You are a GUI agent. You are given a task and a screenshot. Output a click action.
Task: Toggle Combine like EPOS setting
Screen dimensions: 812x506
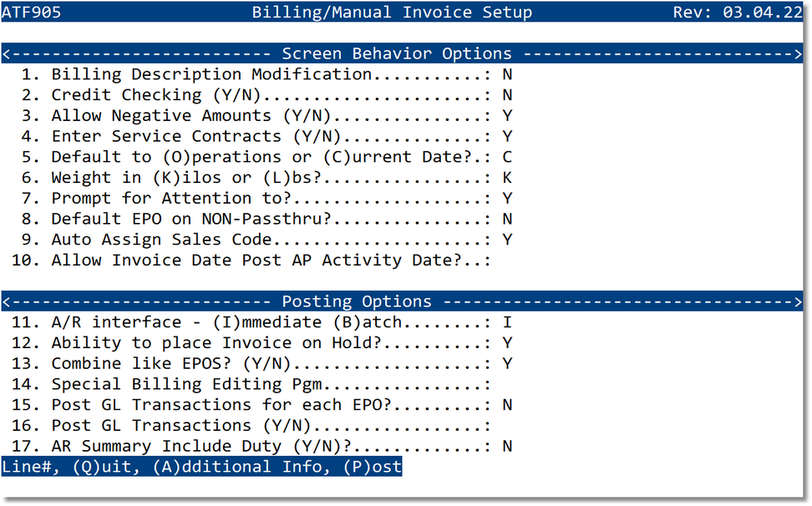click(x=507, y=363)
